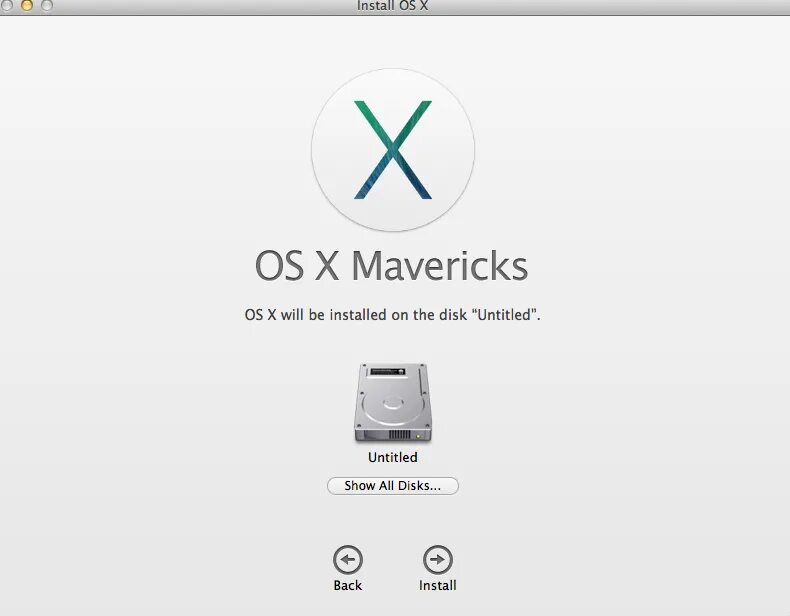Click the 'Untitled' disk name label
The height and width of the screenshot is (616, 790).
click(392, 457)
